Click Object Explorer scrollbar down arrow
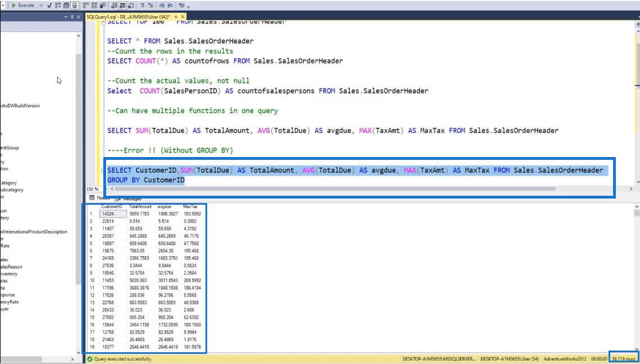The height and width of the screenshot is (364, 640). (79, 353)
